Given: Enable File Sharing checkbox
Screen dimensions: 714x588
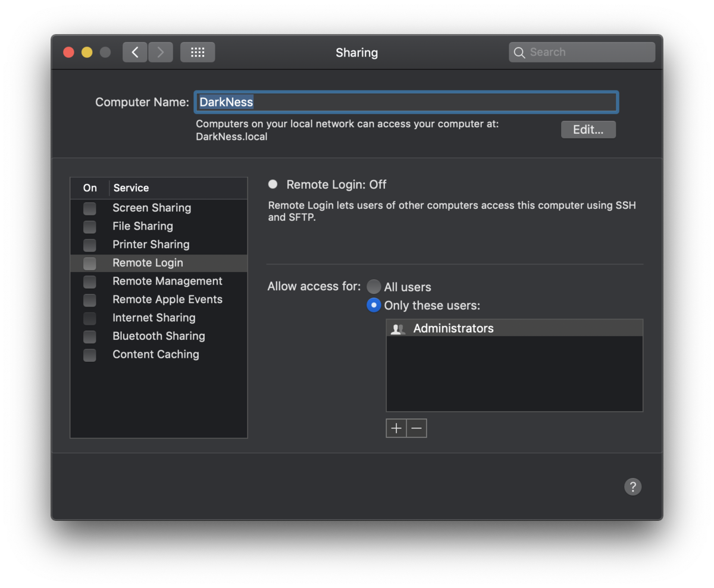Looking at the screenshot, I should 89,227.
